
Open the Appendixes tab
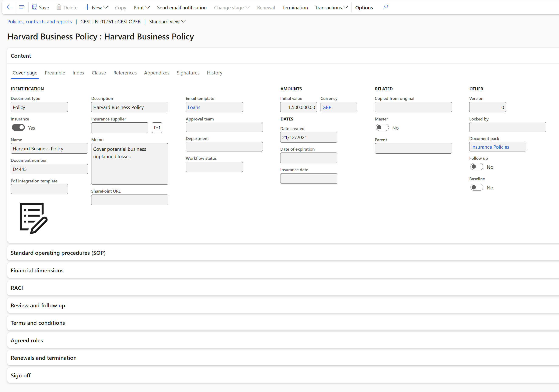[157, 73]
